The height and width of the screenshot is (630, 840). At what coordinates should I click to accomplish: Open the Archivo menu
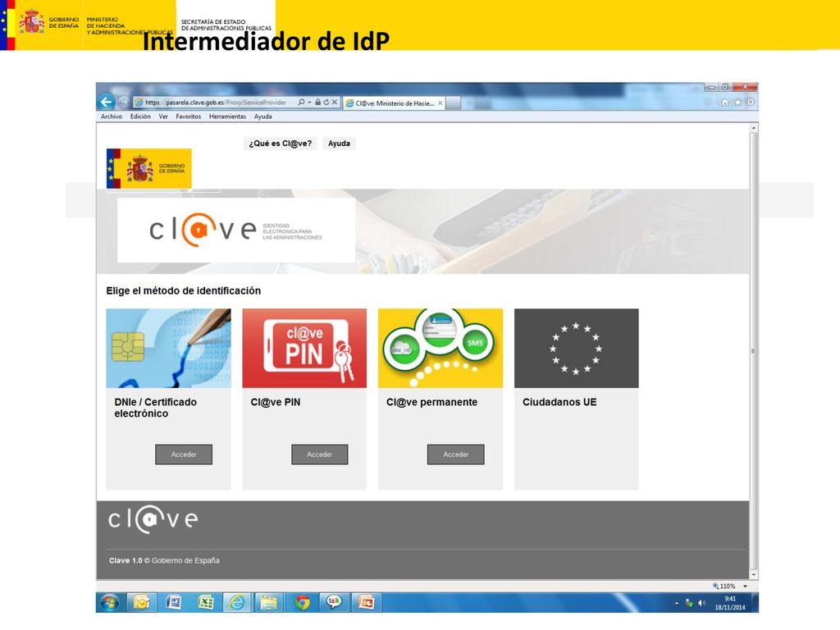click(x=112, y=116)
